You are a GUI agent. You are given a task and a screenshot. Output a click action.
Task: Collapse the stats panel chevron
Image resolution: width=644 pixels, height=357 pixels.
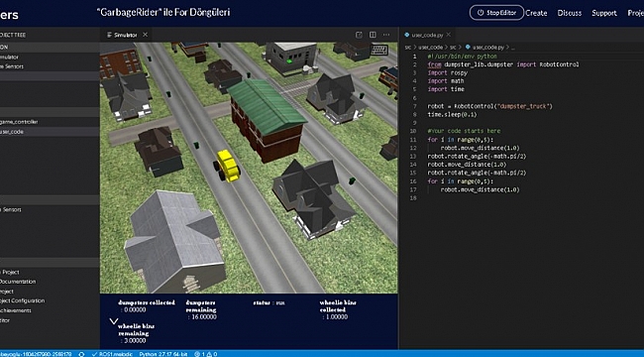(x=114, y=321)
